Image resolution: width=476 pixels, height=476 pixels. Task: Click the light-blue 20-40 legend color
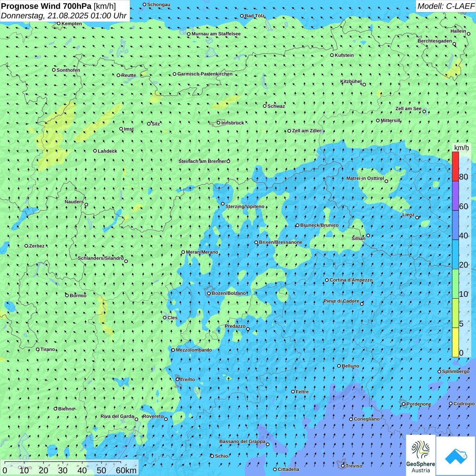(455, 255)
